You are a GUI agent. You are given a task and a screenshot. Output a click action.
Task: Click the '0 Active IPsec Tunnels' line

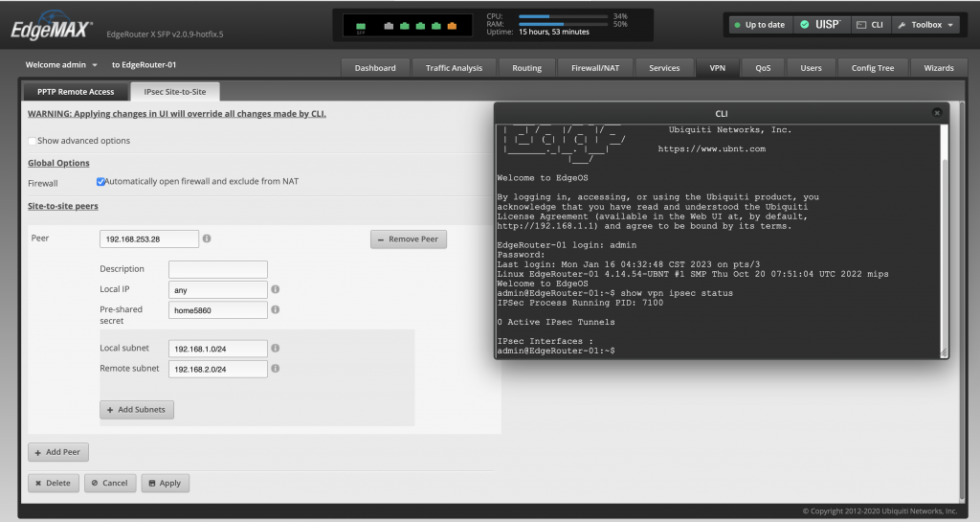point(556,322)
